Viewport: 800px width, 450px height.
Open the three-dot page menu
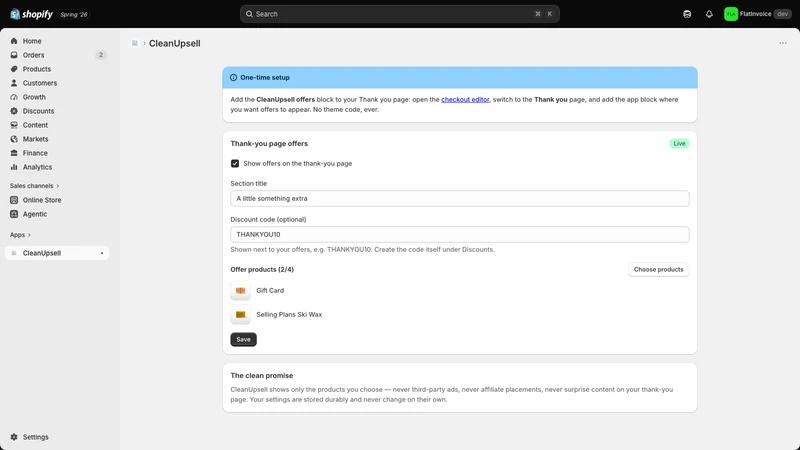click(783, 43)
